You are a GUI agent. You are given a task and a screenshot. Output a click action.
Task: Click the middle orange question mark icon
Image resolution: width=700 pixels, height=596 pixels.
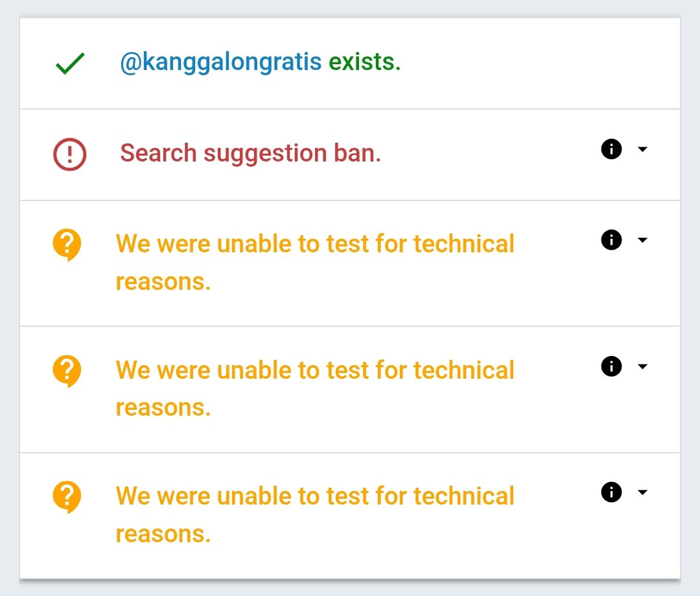point(67,372)
